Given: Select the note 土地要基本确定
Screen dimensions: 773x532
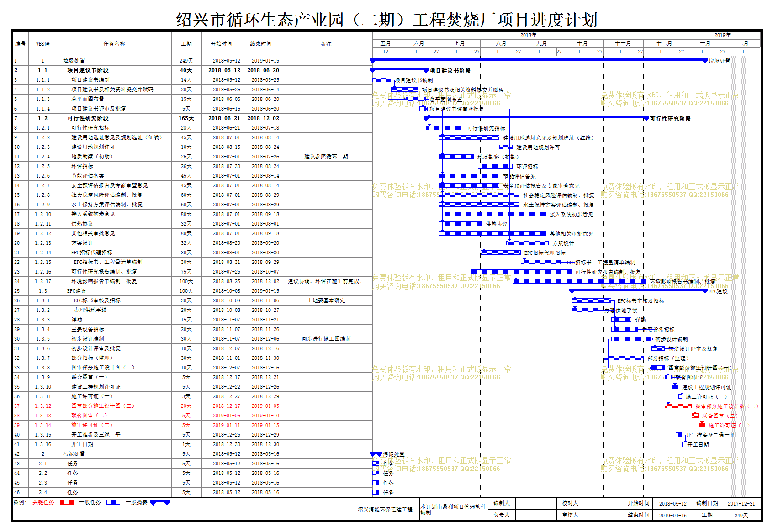Looking at the screenshot, I should point(326,300).
